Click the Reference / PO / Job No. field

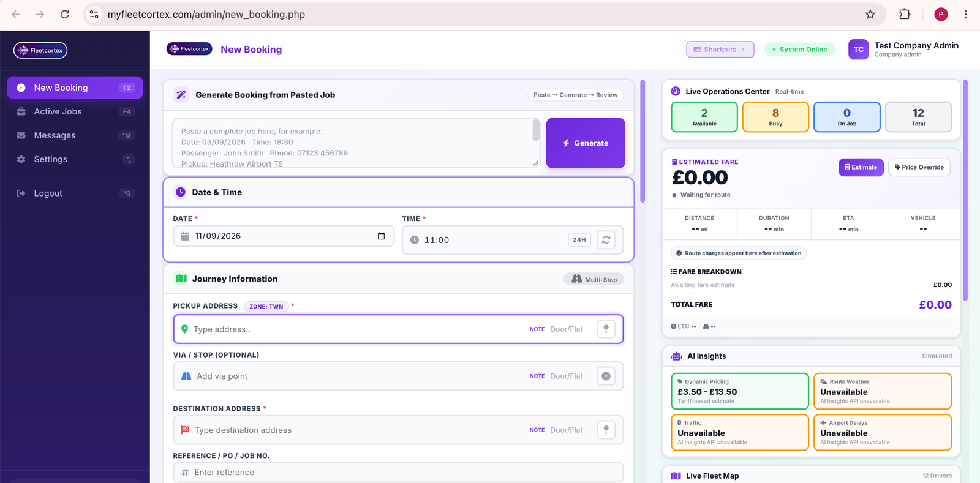(398, 472)
